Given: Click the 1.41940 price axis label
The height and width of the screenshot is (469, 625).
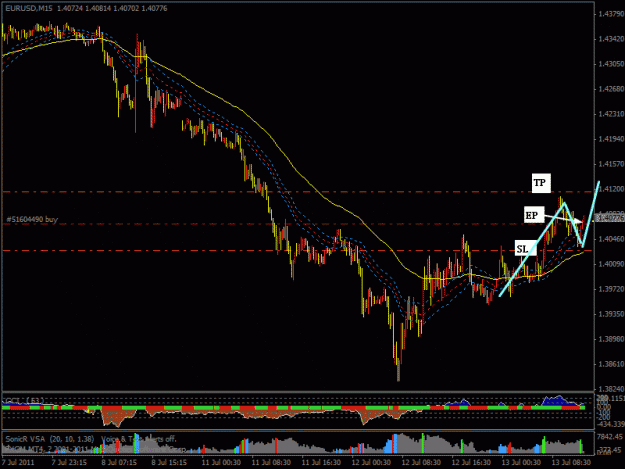Looking at the screenshot, I should click(x=611, y=139).
